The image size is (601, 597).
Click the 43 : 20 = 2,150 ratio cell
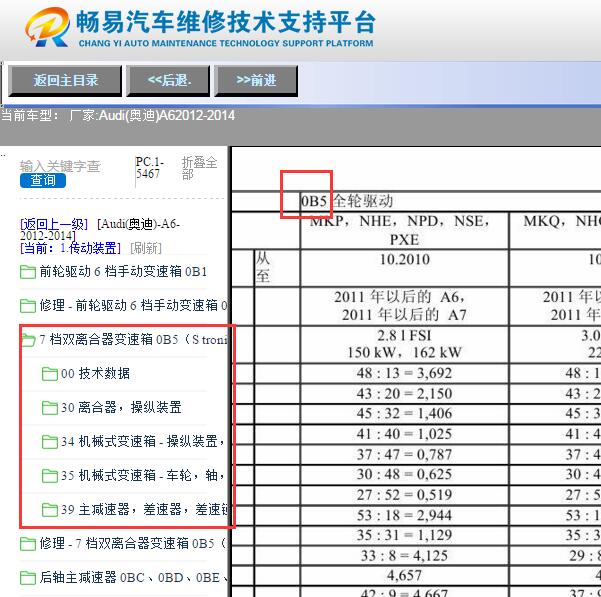point(404,394)
